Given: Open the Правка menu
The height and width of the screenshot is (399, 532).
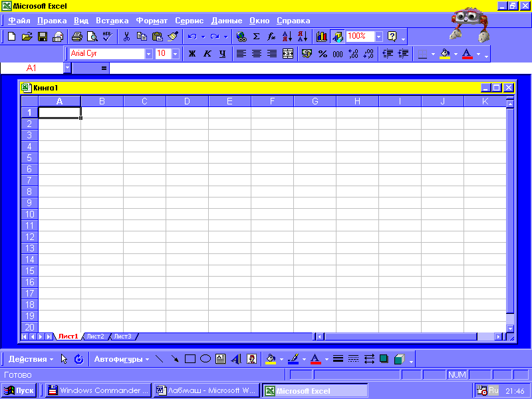Looking at the screenshot, I should pyautogui.click(x=52, y=21).
